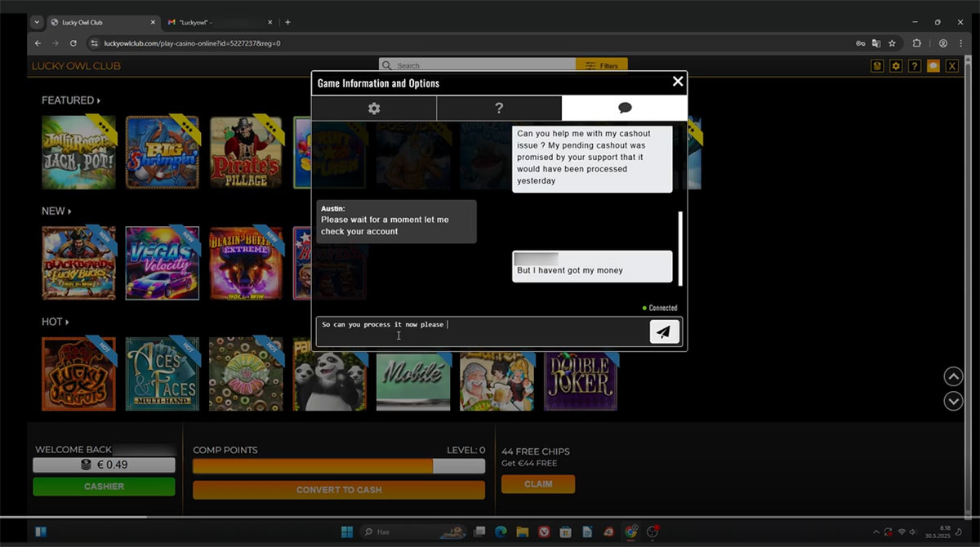Click the comp points progress bar
Viewport: 980px width, 547px height.
tap(339, 465)
